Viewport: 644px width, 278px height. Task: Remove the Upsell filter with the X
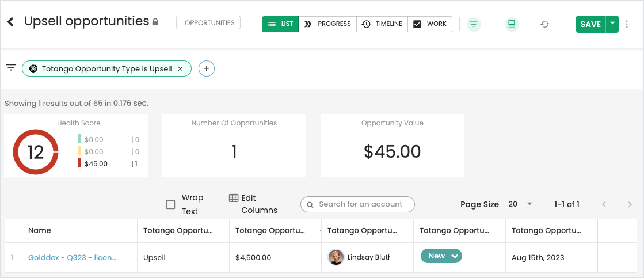coord(180,69)
